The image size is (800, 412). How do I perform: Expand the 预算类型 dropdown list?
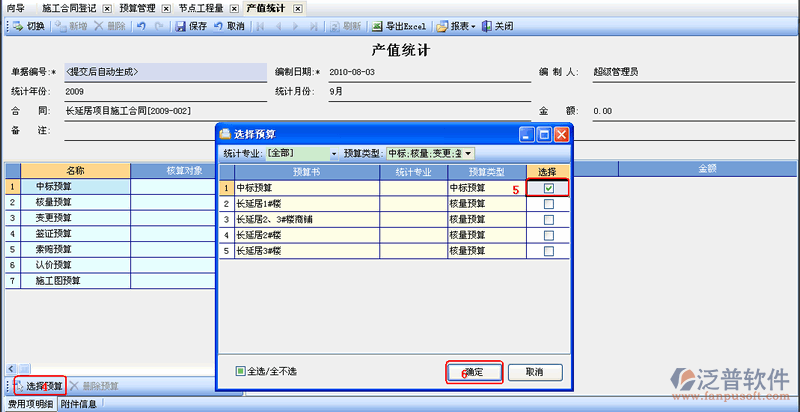467,153
